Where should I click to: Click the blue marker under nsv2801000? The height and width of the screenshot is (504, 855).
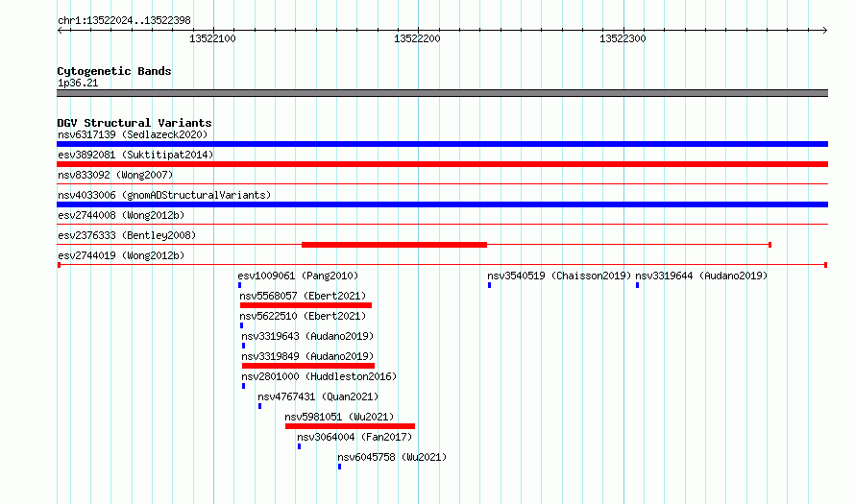tap(244, 386)
